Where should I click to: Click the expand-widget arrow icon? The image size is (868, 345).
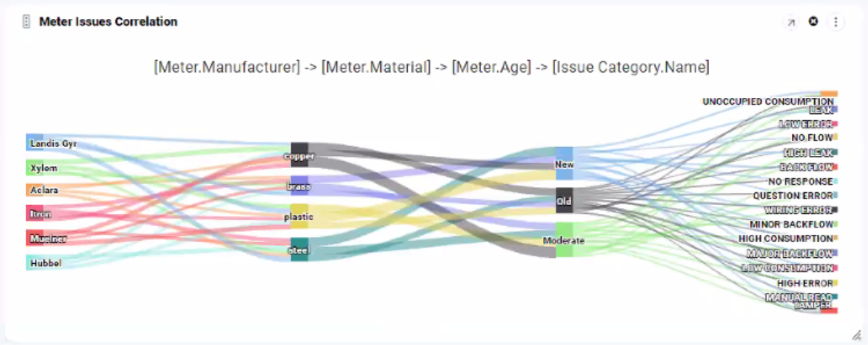(791, 22)
